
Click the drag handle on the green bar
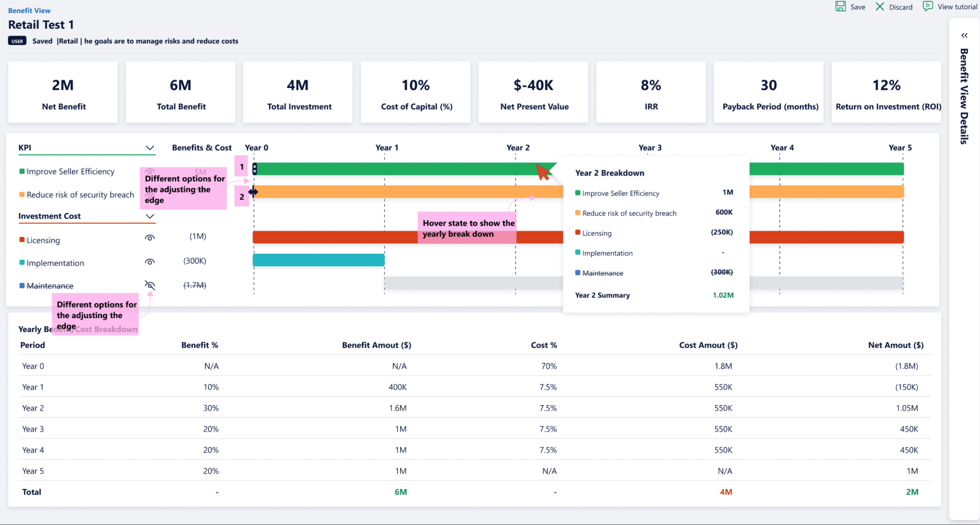[255, 169]
